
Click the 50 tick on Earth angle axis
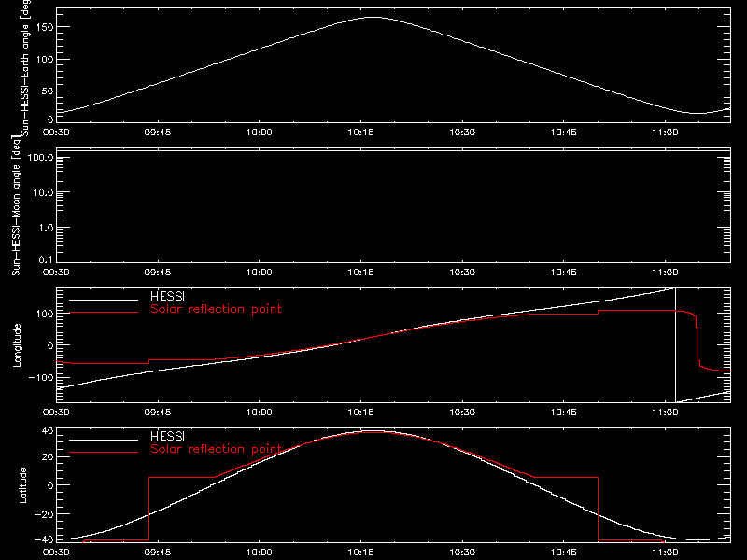pos(48,91)
